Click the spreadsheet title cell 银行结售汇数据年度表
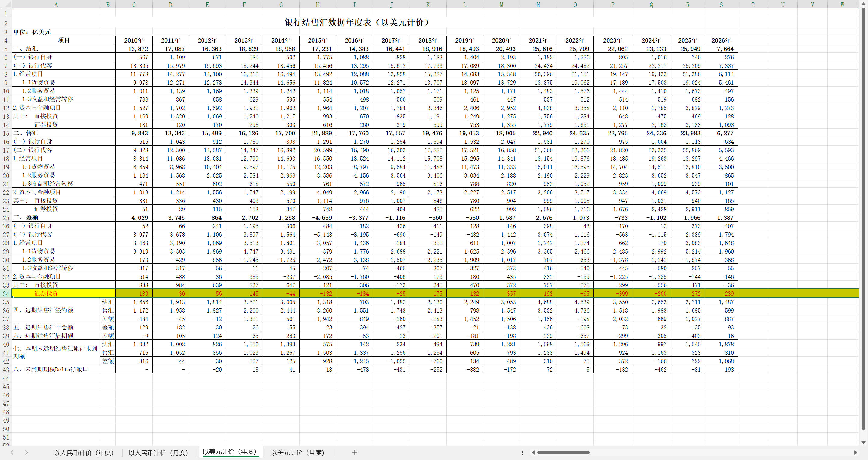The height and width of the screenshot is (460, 868). 357,22
